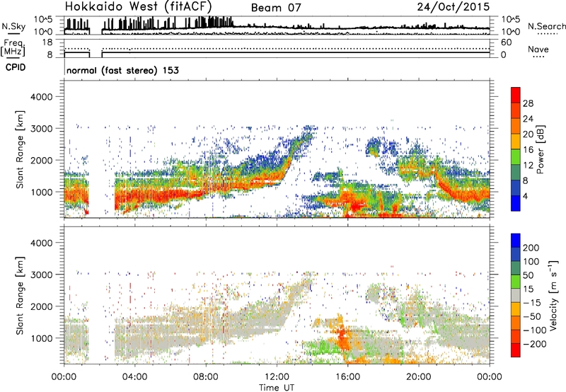The width and height of the screenshot is (566, 392).
Task: Click the '28' power colorbar tick
Action: (x=528, y=103)
